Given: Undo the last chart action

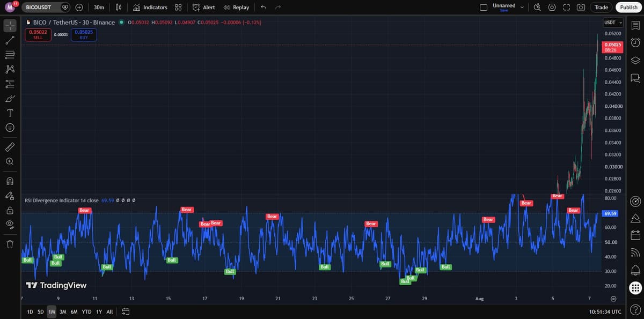Looking at the screenshot, I should coord(263,8).
